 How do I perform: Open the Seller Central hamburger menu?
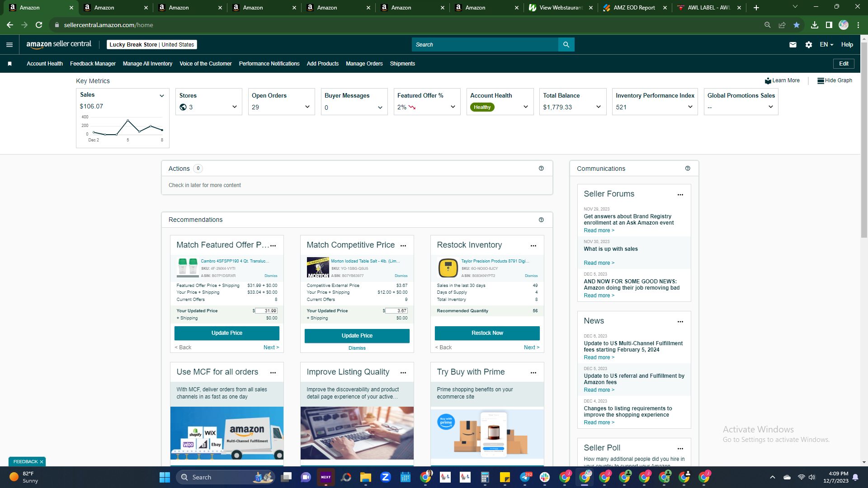[9, 45]
